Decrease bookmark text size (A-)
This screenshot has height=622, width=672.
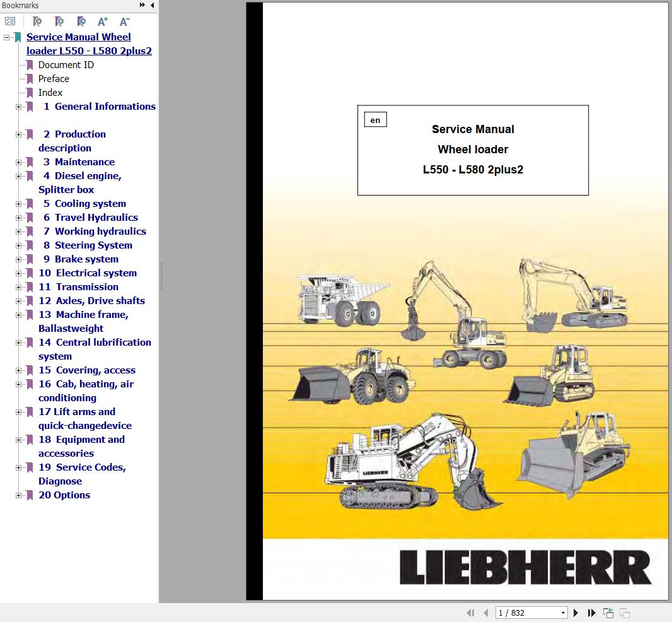[x=124, y=21]
